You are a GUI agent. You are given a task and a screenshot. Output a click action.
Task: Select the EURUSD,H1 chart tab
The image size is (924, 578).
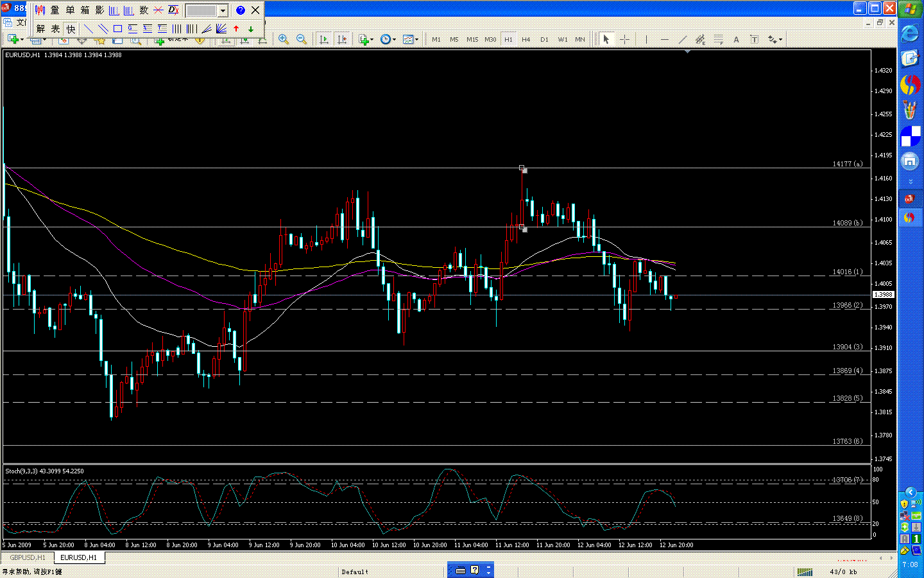click(78, 557)
